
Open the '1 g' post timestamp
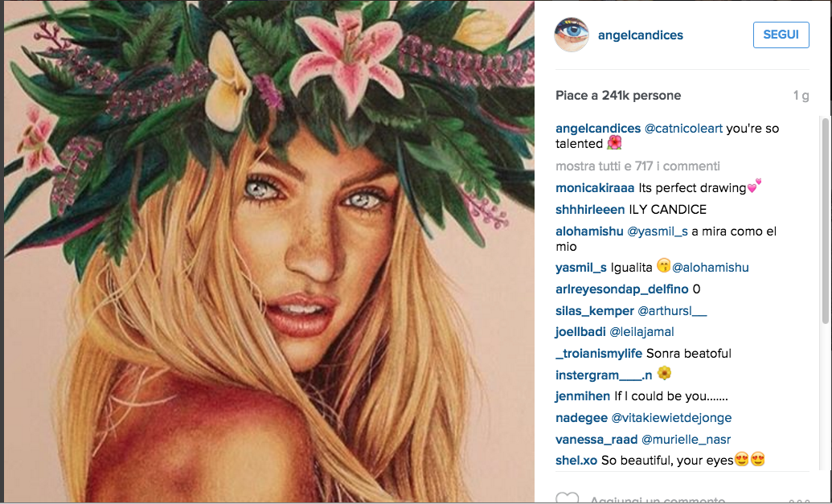801,95
